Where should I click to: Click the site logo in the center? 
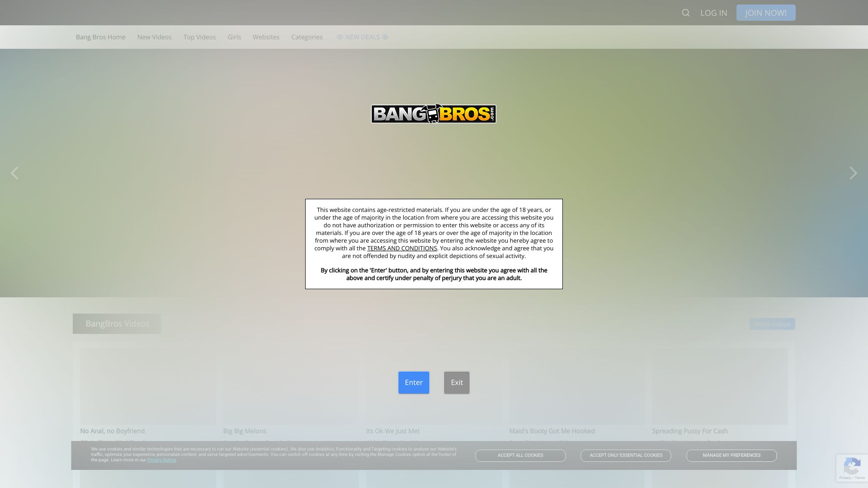434,114
